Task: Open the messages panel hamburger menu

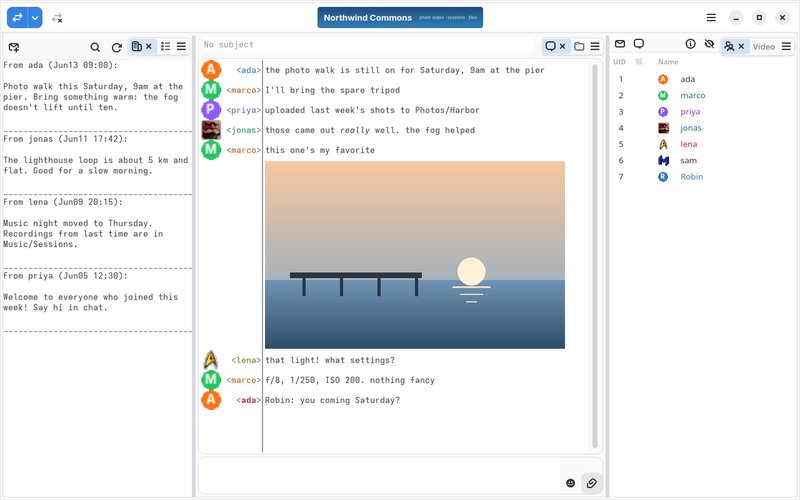Action: click(181, 46)
